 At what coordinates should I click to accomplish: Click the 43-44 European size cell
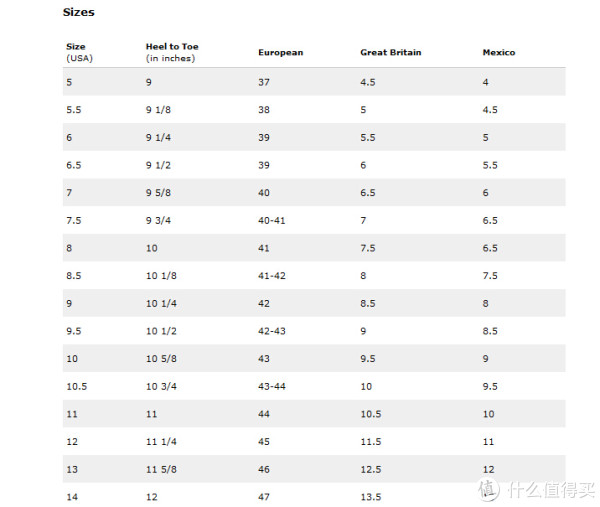pos(271,386)
